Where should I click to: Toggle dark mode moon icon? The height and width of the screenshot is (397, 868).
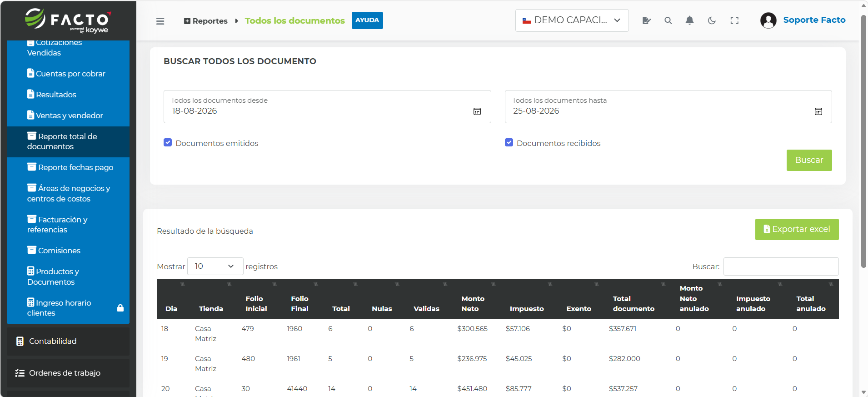click(x=712, y=20)
